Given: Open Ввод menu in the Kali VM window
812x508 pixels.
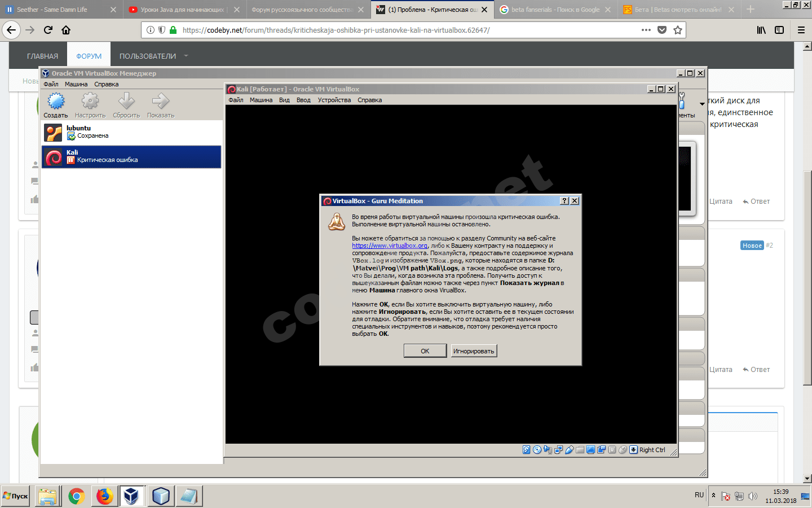Looking at the screenshot, I should click(303, 100).
